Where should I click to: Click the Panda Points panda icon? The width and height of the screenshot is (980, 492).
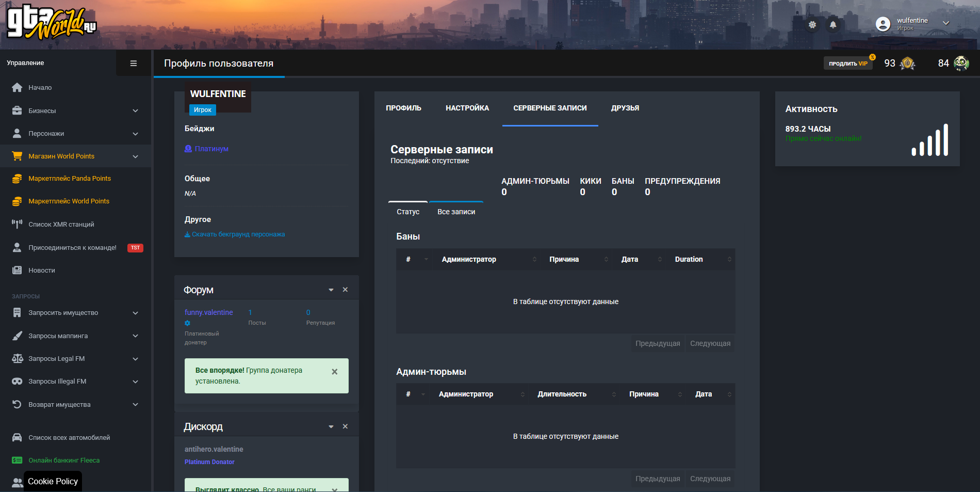coord(961,63)
